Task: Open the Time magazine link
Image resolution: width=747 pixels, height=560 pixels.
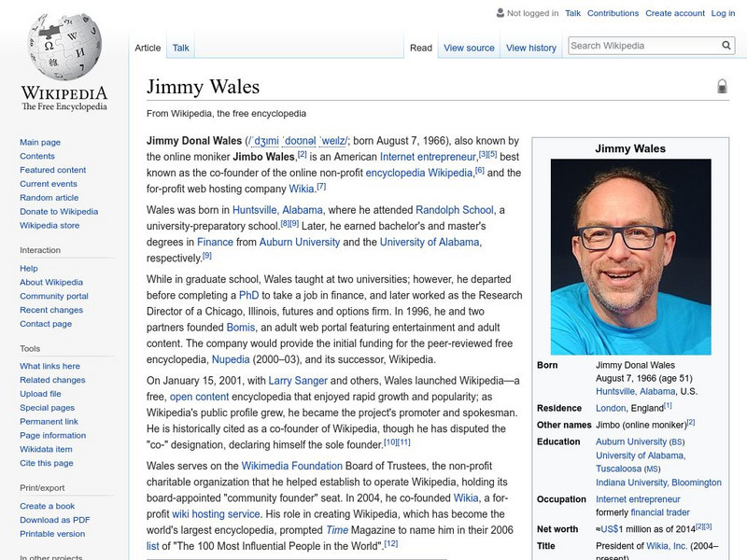Action: [x=337, y=530]
